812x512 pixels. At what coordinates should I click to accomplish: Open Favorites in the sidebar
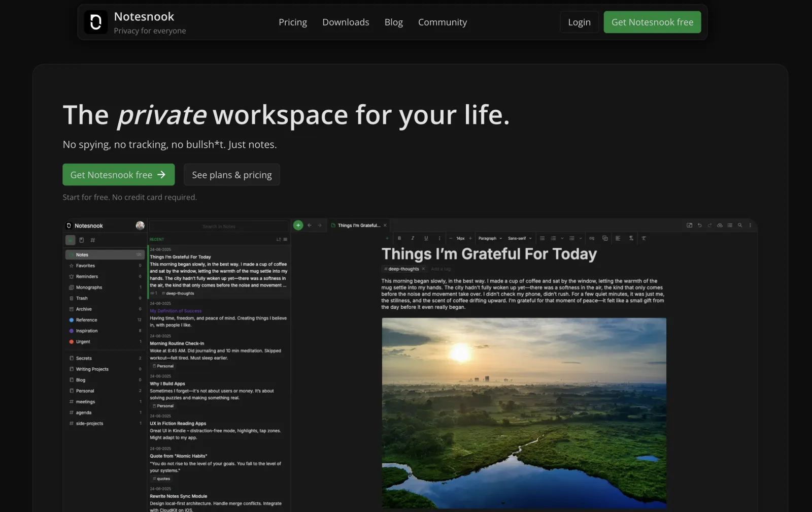(x=105, y=266)
